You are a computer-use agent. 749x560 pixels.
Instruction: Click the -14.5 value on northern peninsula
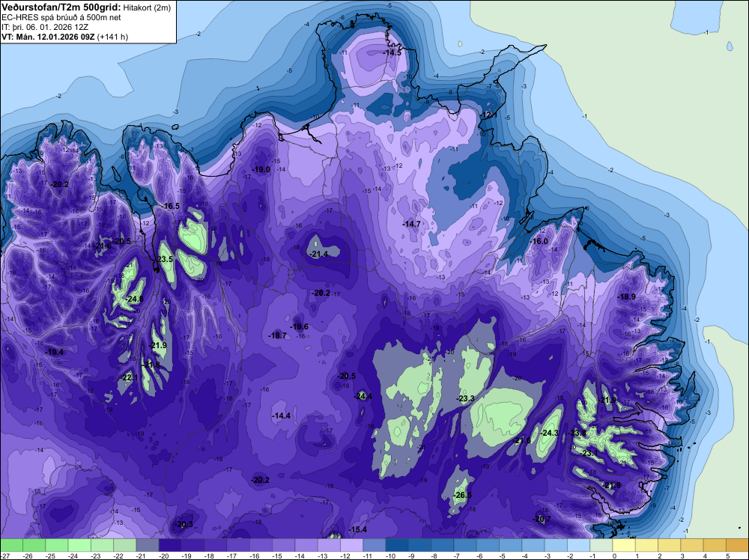pyautogui.click(x=392, y=52)
